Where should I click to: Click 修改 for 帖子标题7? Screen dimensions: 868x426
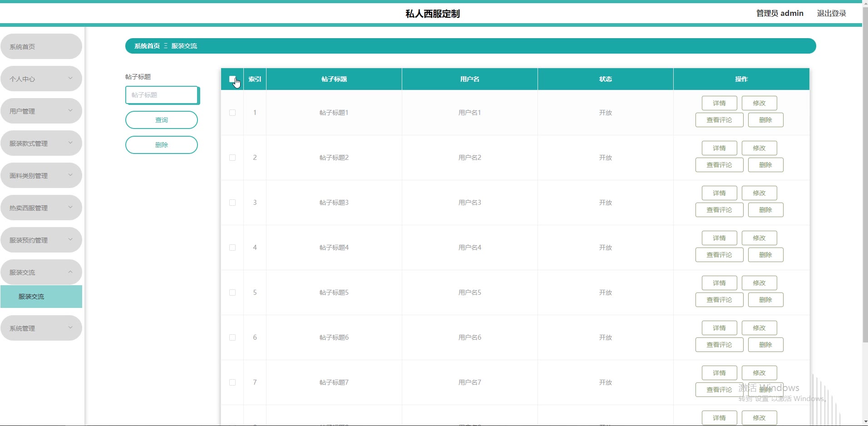[759, 373]
